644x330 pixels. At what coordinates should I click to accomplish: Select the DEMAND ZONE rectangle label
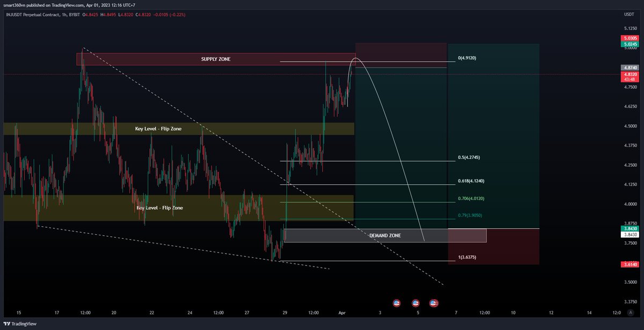click(x=385, y=235)
